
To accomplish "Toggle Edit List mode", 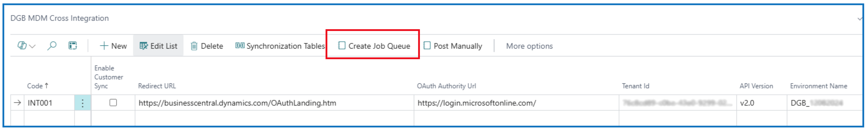I will point(159,46).
